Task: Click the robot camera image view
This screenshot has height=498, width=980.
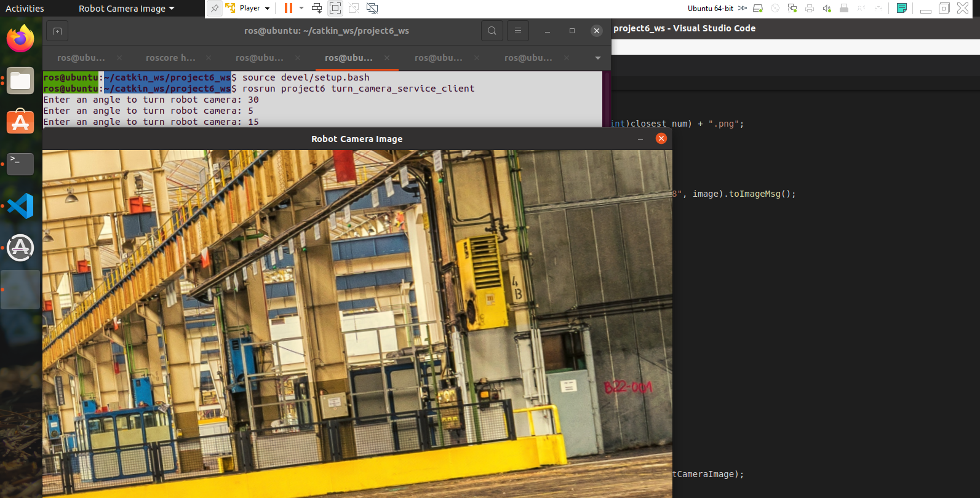Action: pyautogui.click(x=357, y=323)
